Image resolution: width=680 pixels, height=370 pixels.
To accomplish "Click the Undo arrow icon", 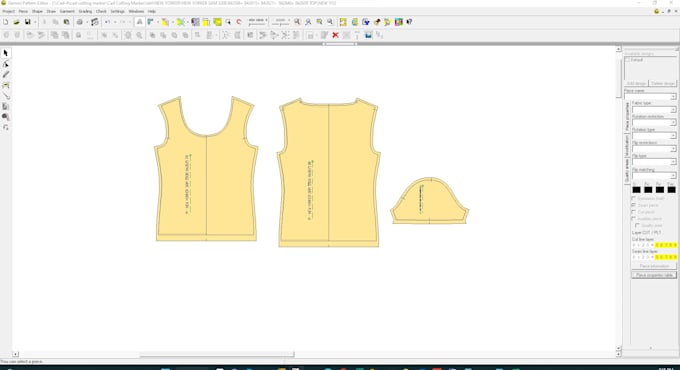I will (x=107, y=22).
